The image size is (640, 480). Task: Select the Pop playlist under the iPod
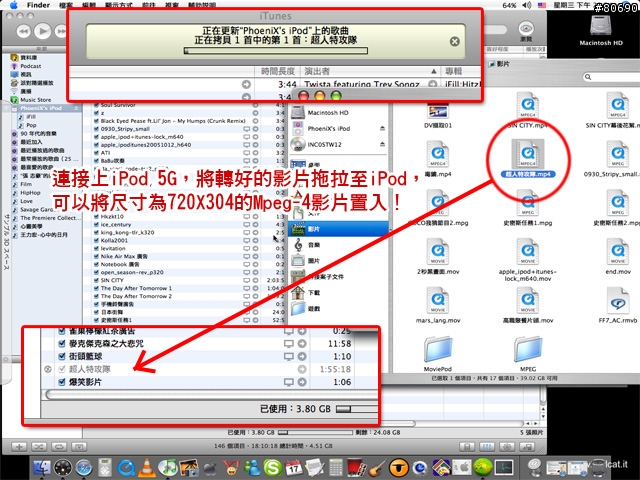click(x=31, y=125)
